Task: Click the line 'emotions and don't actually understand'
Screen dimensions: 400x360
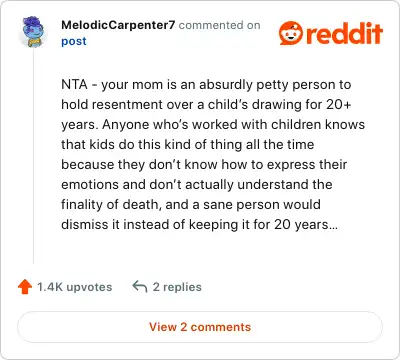Action: point(197,185)
